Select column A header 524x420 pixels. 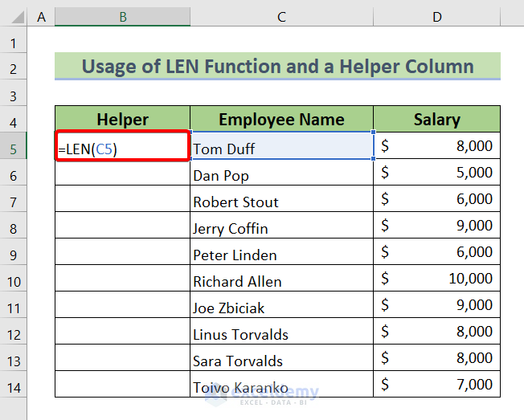[41, 16]
